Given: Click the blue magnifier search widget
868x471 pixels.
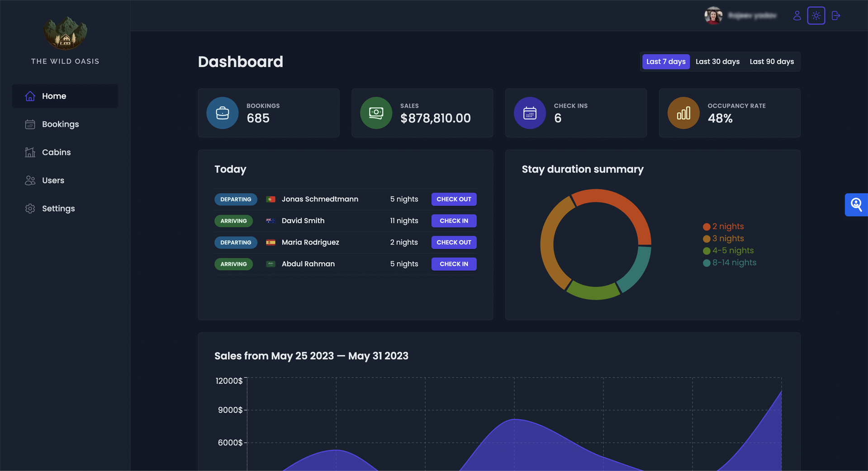Looking at the screenshot, I should (856, 205).
